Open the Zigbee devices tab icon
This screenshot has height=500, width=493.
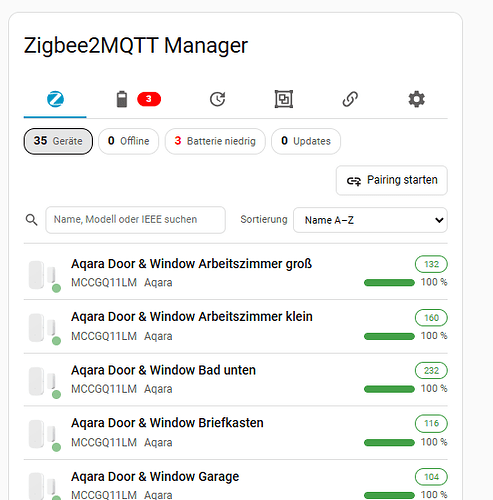click(x=55, y=99)
